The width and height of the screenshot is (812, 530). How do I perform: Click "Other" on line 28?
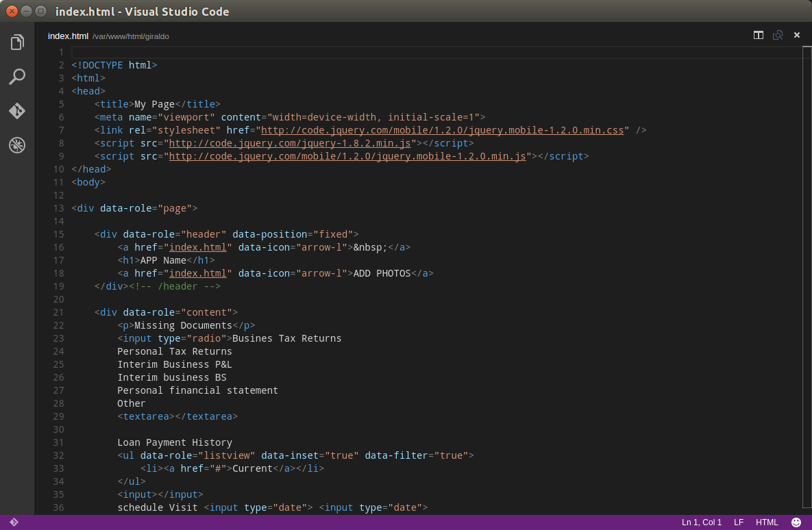[x=131, y=403]
